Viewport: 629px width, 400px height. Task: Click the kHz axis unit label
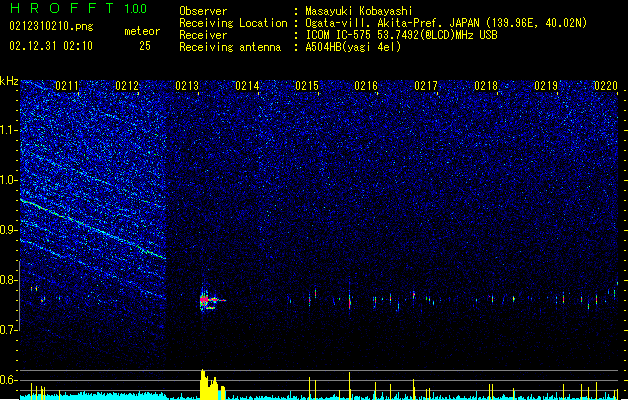click(9, 81)
